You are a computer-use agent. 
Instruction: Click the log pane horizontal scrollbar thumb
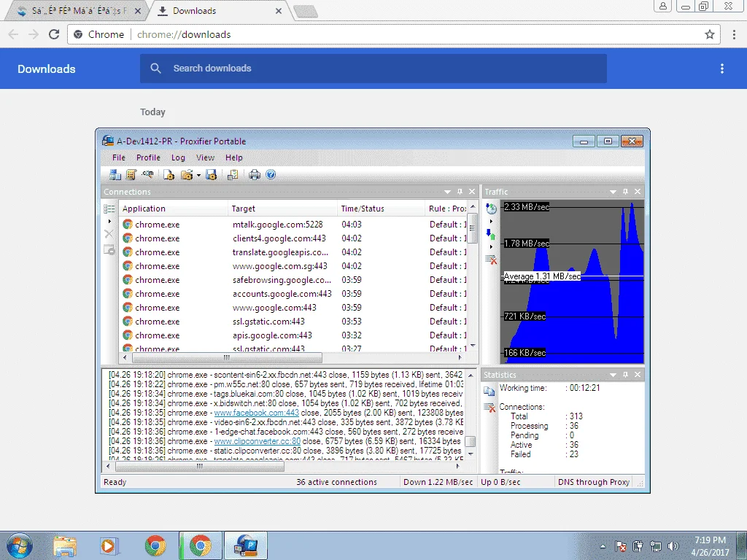coord(200,467)
